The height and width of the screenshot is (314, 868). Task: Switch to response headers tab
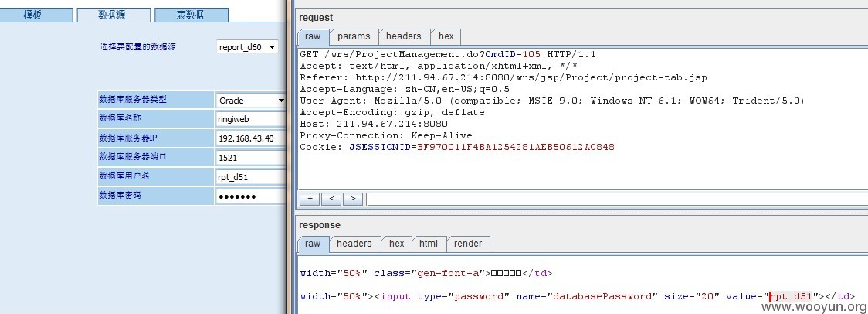[x=354, y=244]
